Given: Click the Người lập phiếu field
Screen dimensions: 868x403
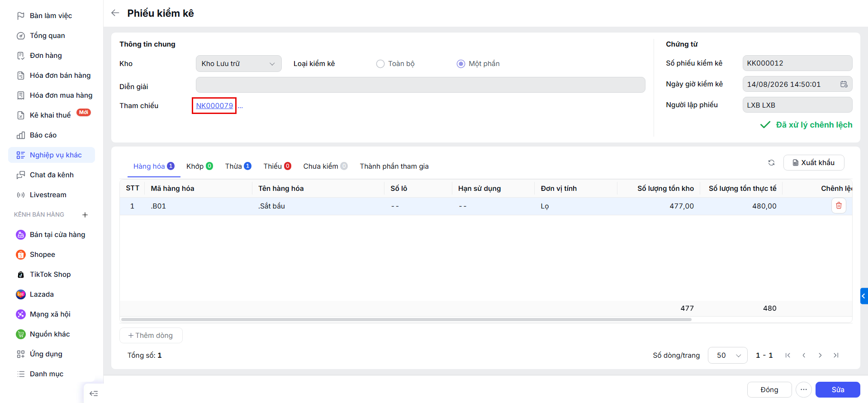Looking at the screenshot, I should pyautogui.click(x=797, y=105).
